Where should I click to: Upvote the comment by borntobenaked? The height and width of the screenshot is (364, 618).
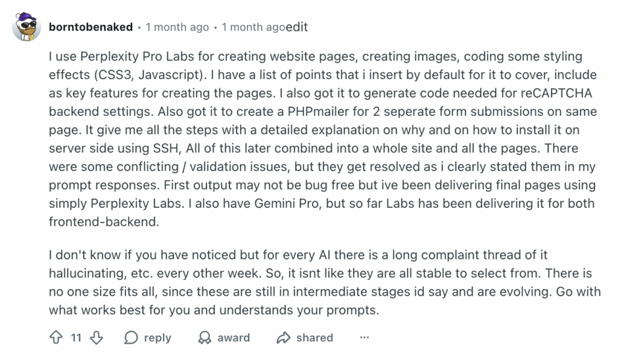(56, 337)
